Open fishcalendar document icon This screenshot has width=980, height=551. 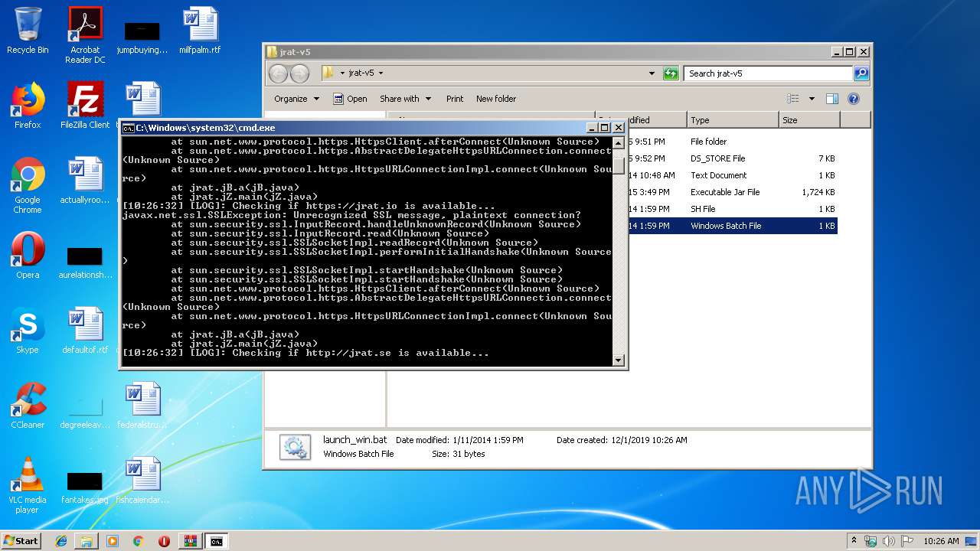click(142, 481)
